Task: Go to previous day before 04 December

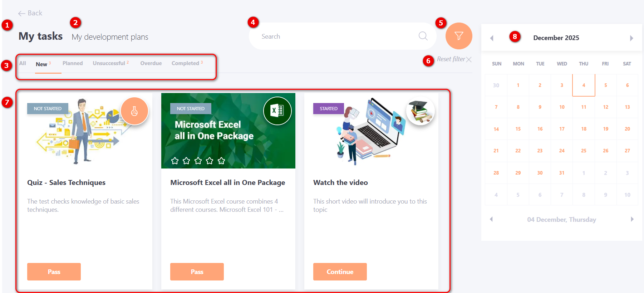Action: [x=491, y=219]
